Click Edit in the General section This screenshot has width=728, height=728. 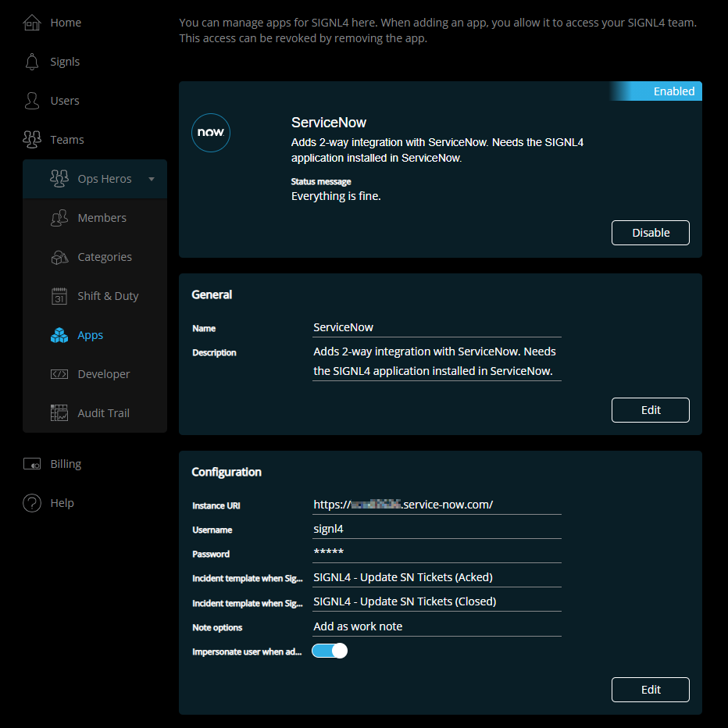click(650, 410)
